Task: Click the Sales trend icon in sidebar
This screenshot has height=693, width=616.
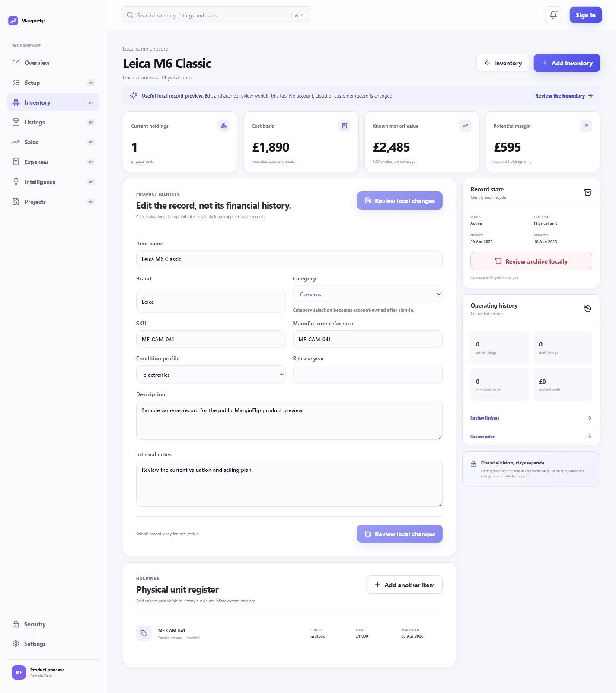Action: [x=16, y=142]
